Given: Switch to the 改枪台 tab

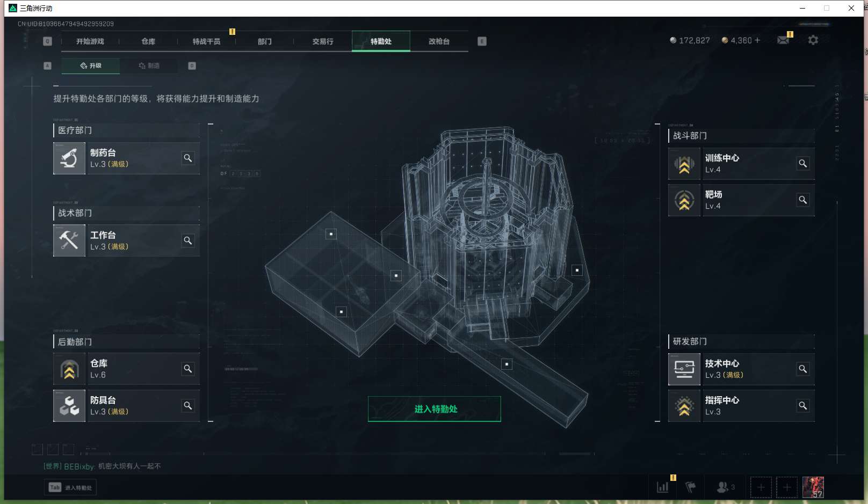Looking at the screenshot, I should coord(439,41).
